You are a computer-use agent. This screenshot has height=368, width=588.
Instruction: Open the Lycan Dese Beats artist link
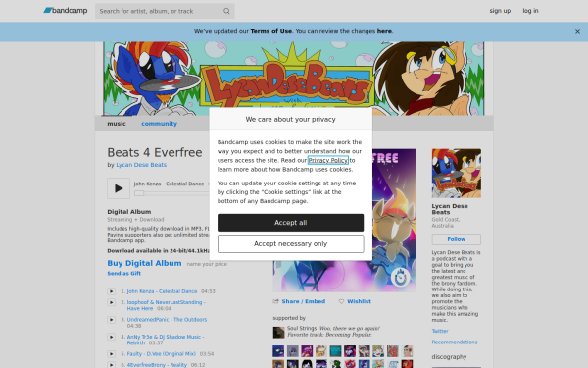click(x=141, y=165)
